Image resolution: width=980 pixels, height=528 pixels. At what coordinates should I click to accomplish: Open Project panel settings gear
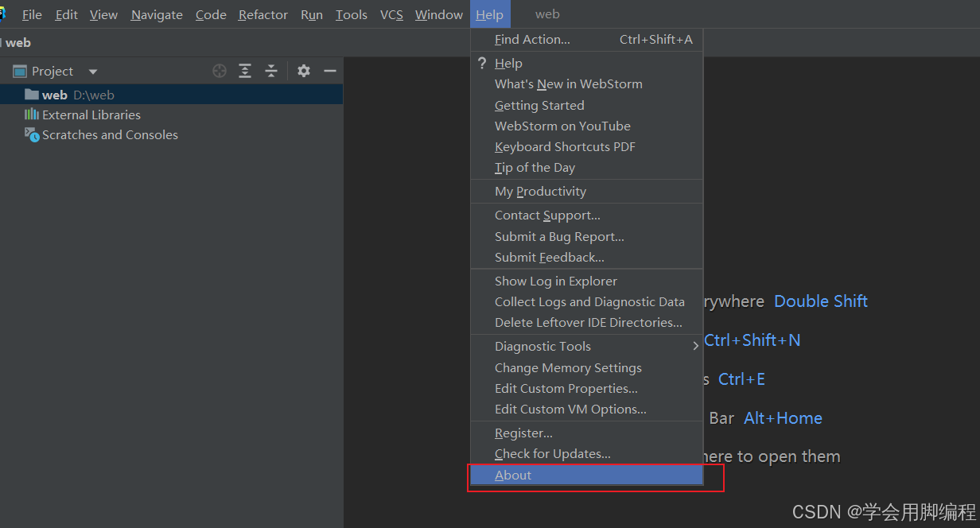tap(304, 71)
